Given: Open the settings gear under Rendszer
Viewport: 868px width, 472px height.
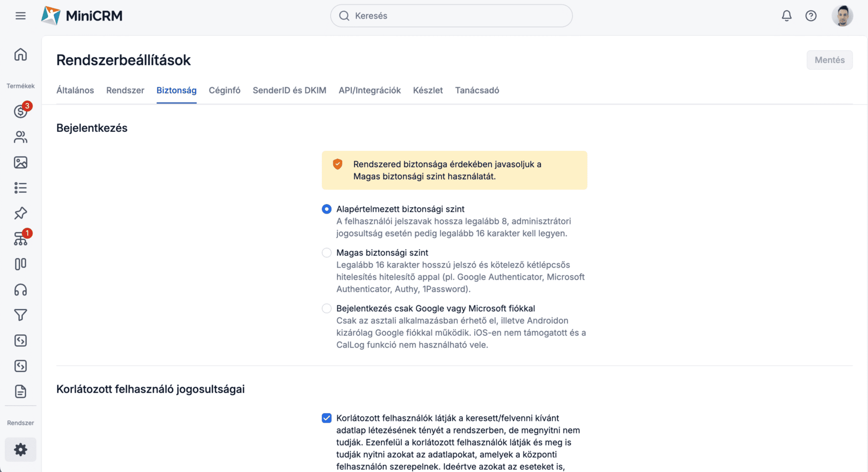Looking at the screenshot, I should point(20,449).
